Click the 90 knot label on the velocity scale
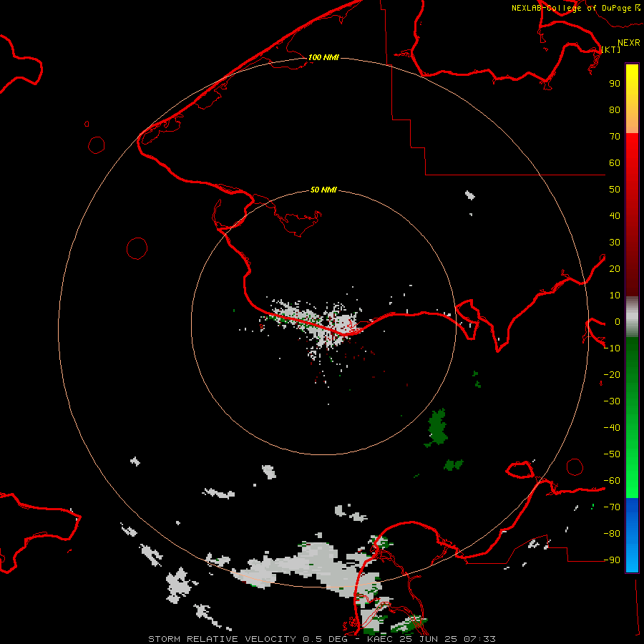The image size is (644, 644). click(x=615, y=84)
